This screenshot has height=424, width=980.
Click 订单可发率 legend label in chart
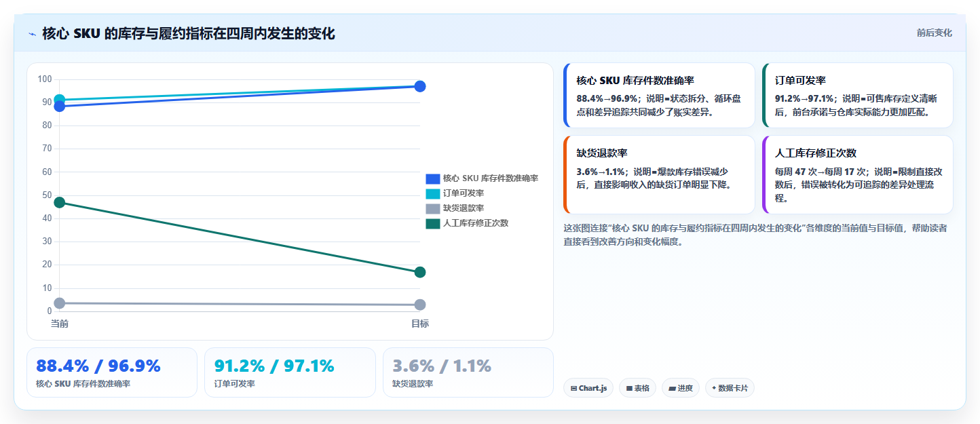point(464,193)
